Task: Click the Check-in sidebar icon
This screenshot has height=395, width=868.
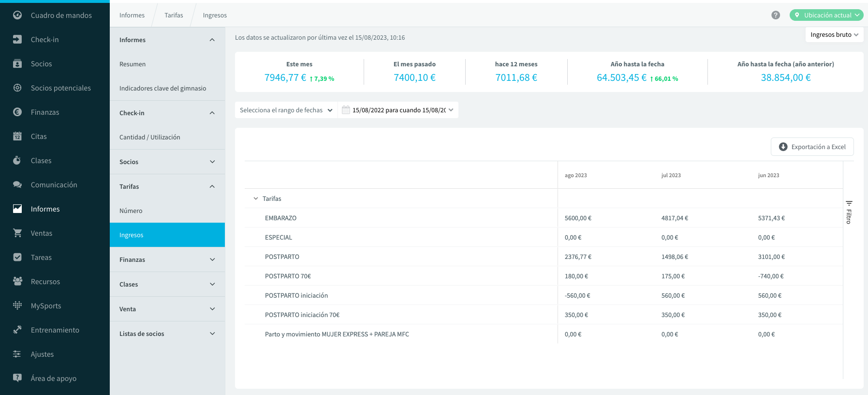Action: 17,39
